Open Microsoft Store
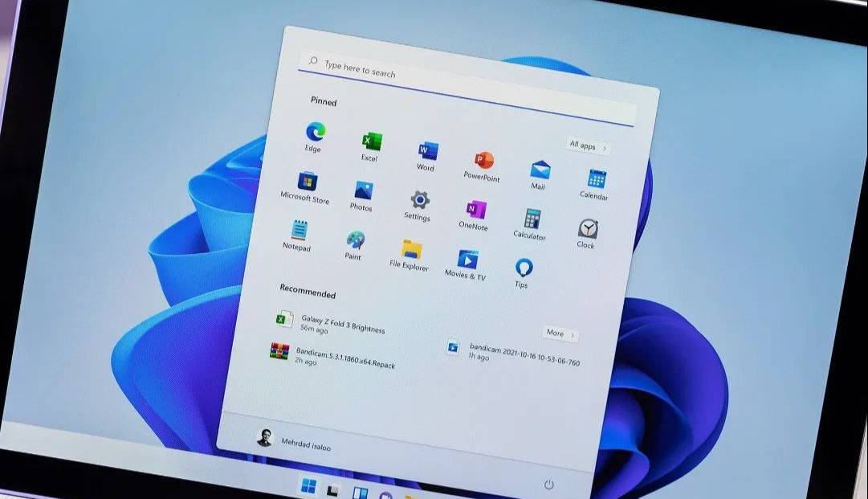 (307, 182)
